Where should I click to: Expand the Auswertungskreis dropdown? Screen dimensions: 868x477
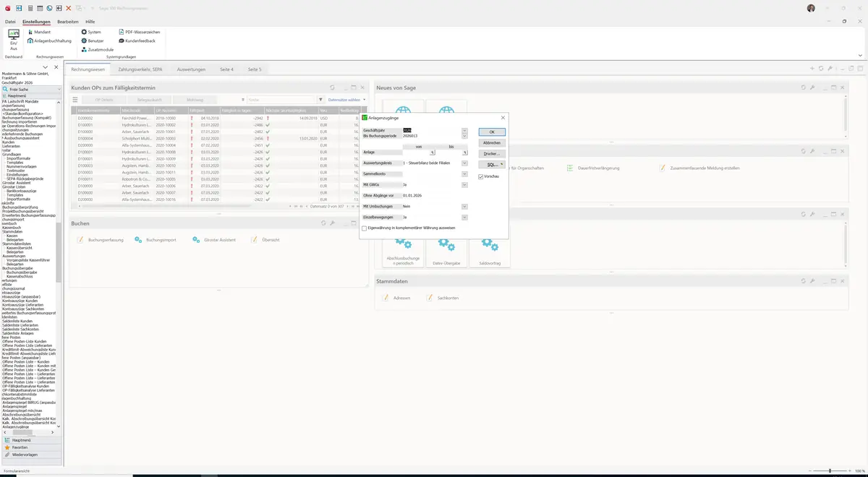(464, 163)
